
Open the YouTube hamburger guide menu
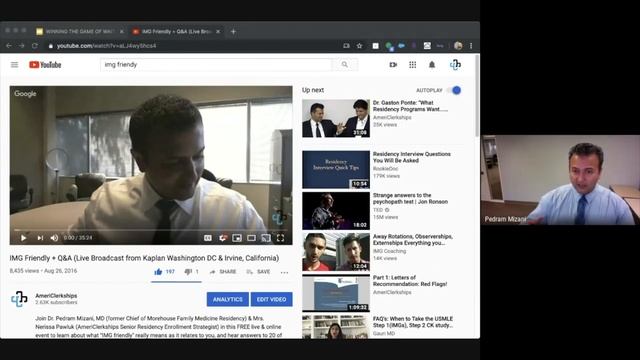pyautogui.click(x=14, y=64)
